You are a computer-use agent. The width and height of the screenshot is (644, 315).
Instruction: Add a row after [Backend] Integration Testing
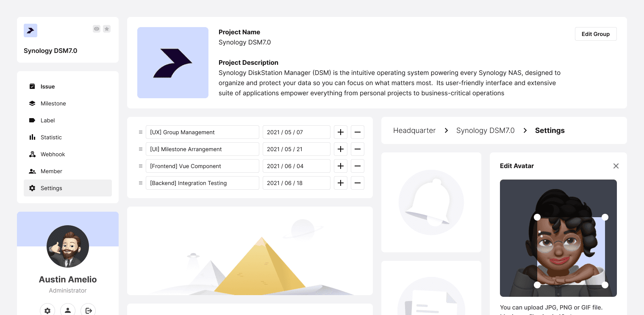tap(341, 183)
